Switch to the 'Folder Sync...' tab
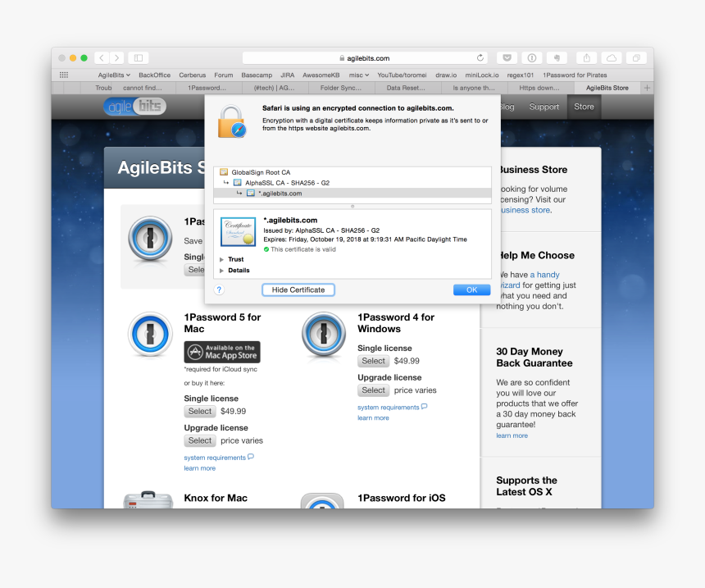 (341, 88)
